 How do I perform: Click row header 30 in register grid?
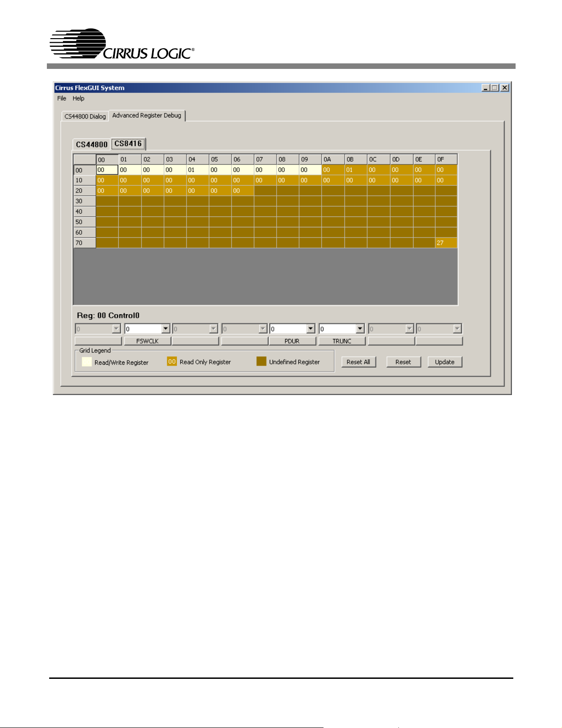(x=85, y=201)
